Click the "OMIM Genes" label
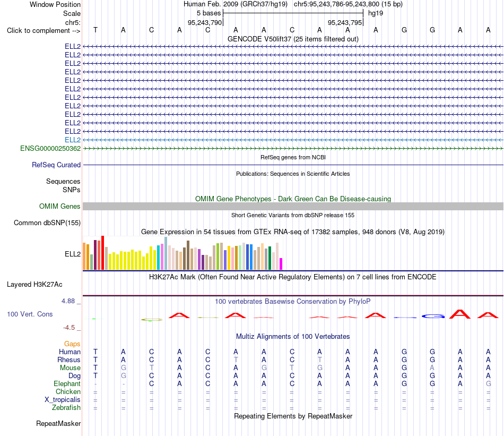This screenshot has width=504, height=436. (x=60, y=206)
